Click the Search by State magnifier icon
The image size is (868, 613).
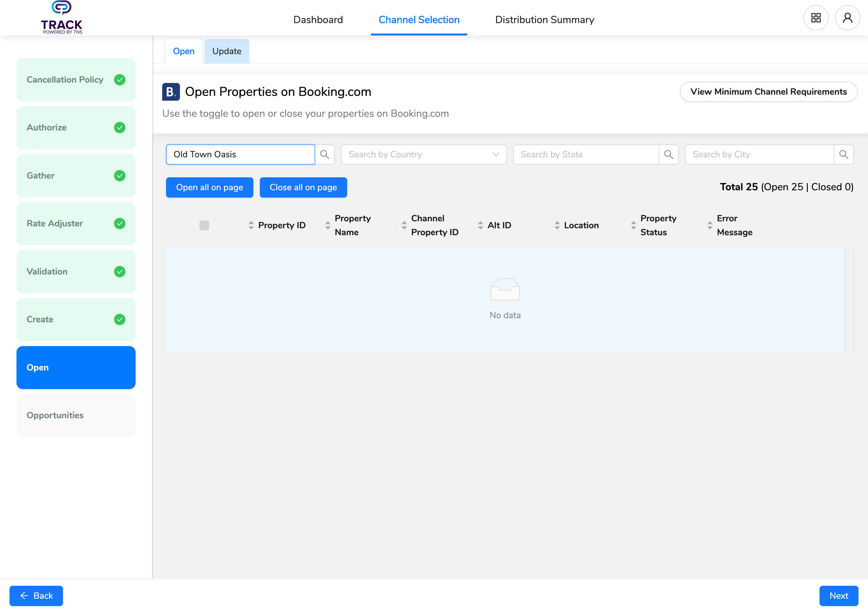coord(668,154)
